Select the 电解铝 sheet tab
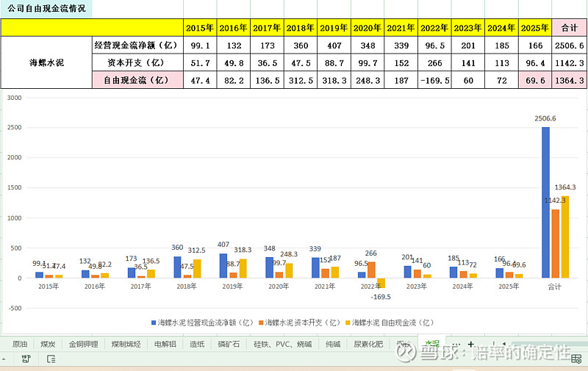588x371 pixels. [165, 344]
